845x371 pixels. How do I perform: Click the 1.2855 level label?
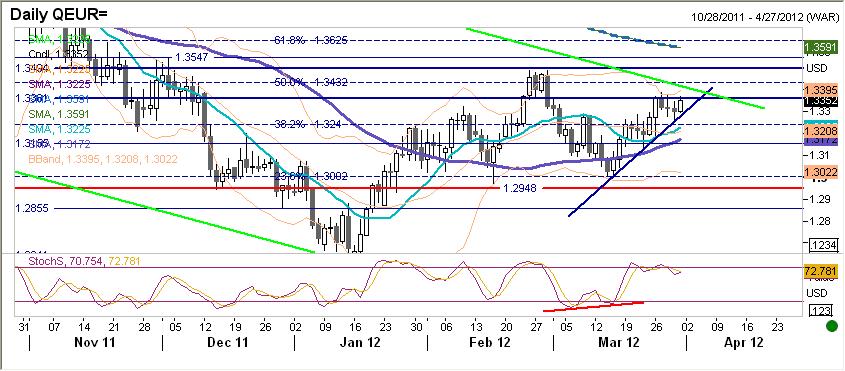click(x=33, y=208)
